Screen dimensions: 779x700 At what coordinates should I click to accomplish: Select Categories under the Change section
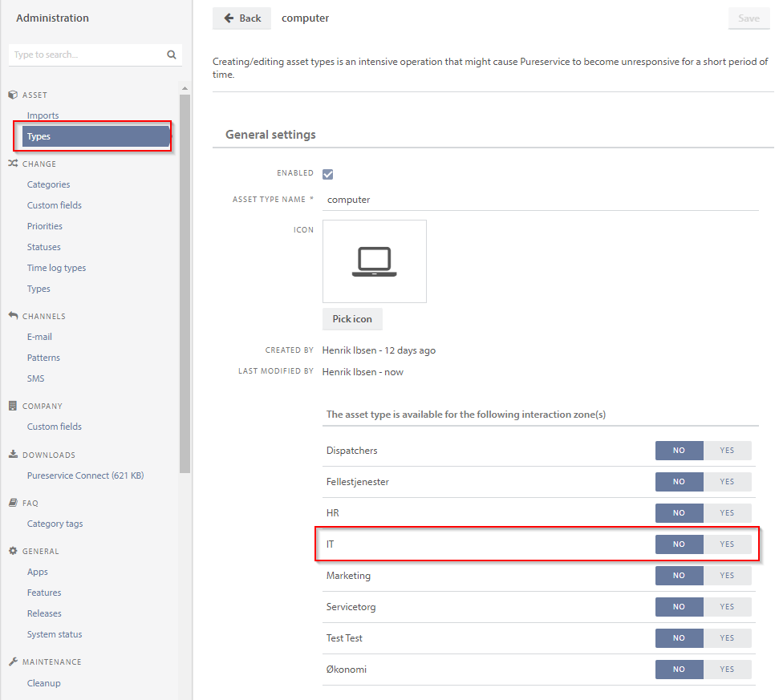coord(50,184)
